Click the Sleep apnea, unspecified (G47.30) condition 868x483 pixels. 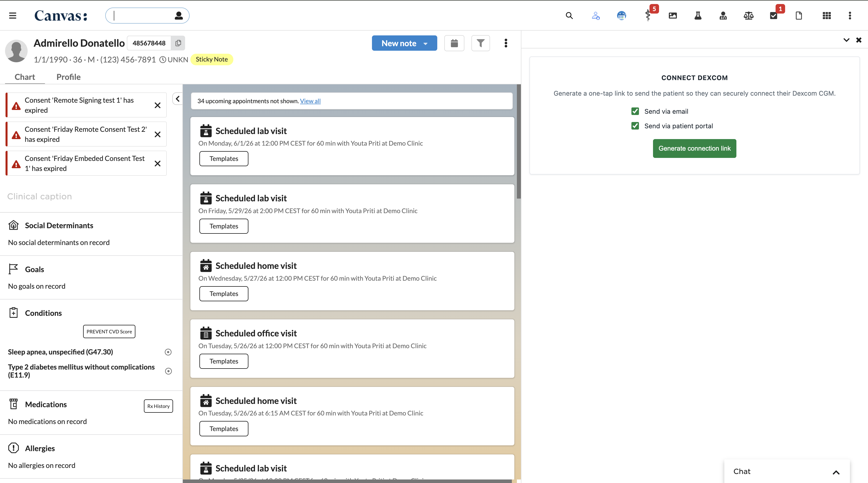(60, 352)
